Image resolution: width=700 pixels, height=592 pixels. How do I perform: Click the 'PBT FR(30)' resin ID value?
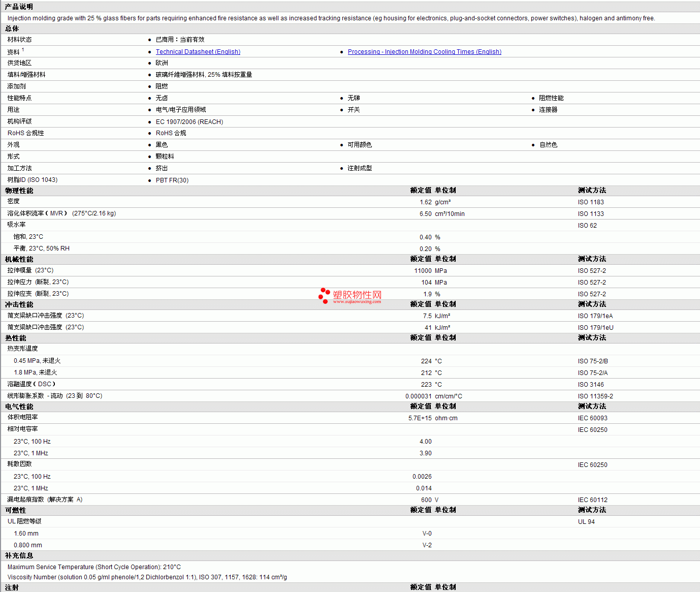tap(172, 180)
